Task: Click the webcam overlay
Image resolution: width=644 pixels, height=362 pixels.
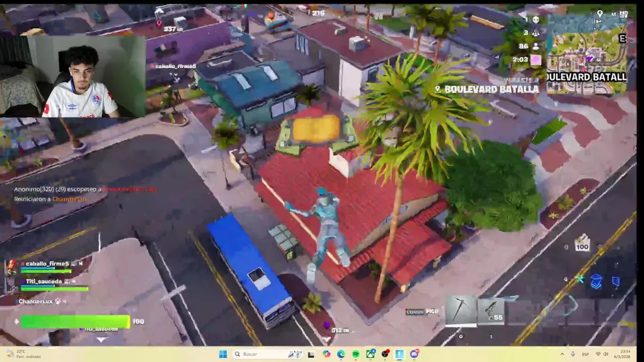Action: click(73, 76)
